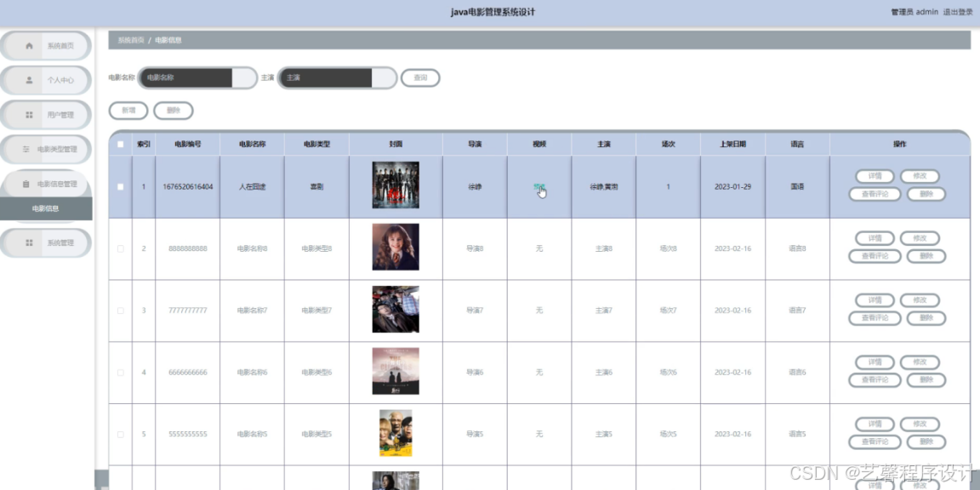Click the 电影类型 column header
980x490 pixels.
pyautogui.click(x=316, y=145)
